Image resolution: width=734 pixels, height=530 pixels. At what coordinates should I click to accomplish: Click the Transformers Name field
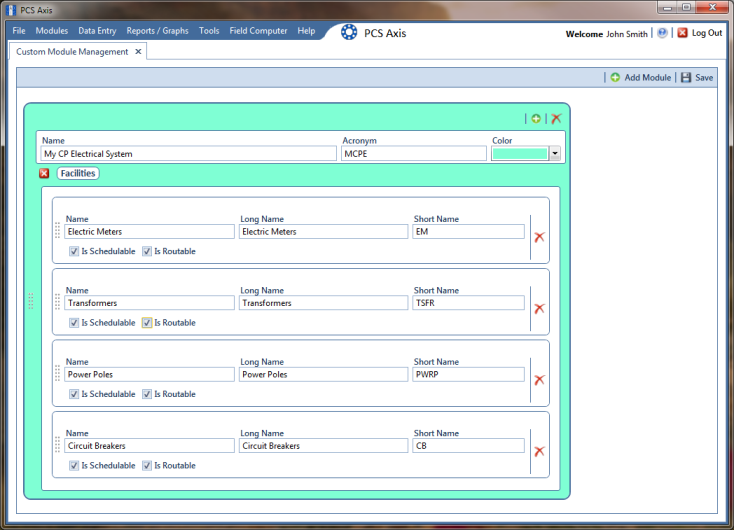click(x=149, y=303)
